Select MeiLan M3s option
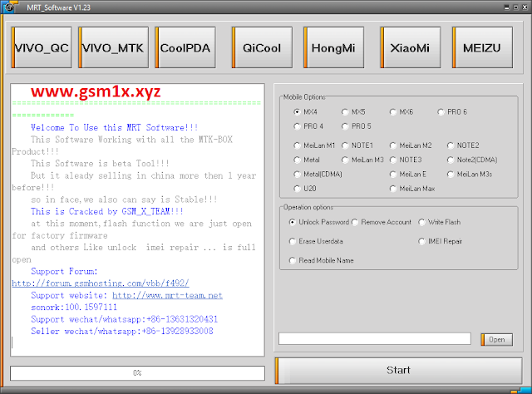The width and height of the screenshot is (532, 394). [451, 174]
